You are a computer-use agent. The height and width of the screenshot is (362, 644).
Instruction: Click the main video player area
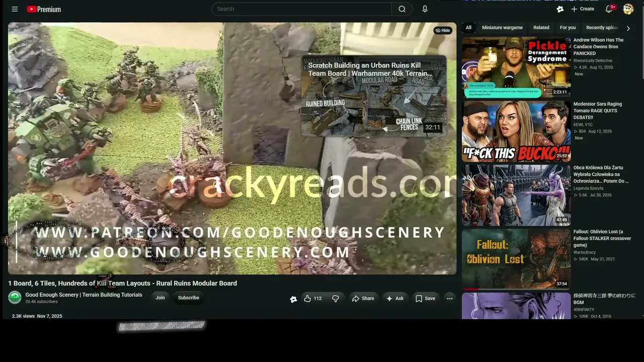232,148
